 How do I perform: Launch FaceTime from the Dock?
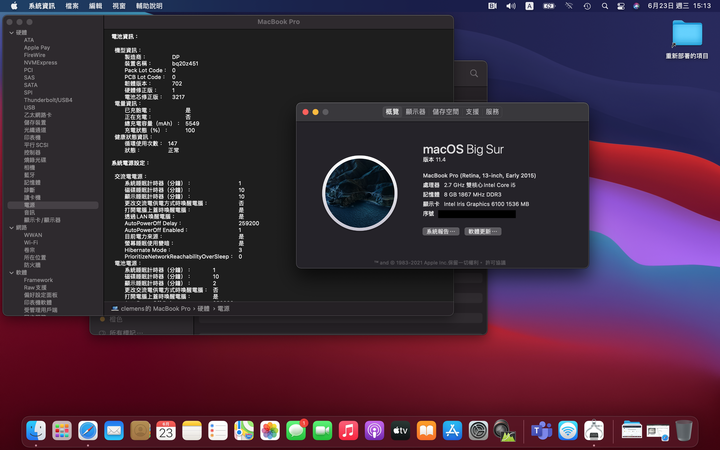[x=322, y=430]
